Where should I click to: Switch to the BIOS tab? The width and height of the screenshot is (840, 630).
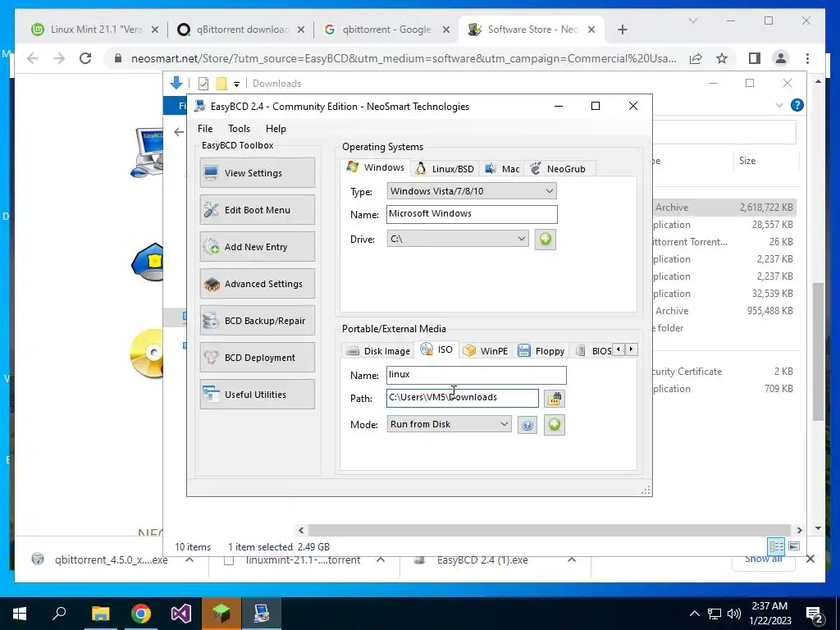tap(594, 351)
